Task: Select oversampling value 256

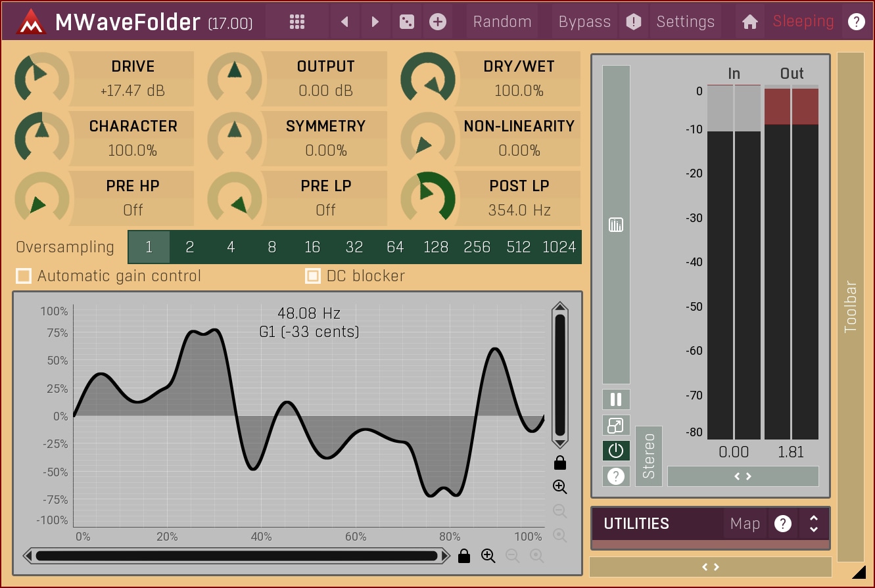Action: (477, 247)
